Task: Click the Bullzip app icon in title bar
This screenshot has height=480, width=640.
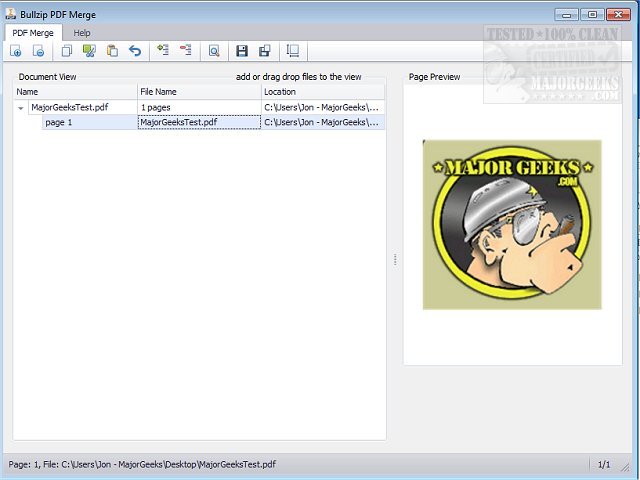Action: [x=11, y=14]
